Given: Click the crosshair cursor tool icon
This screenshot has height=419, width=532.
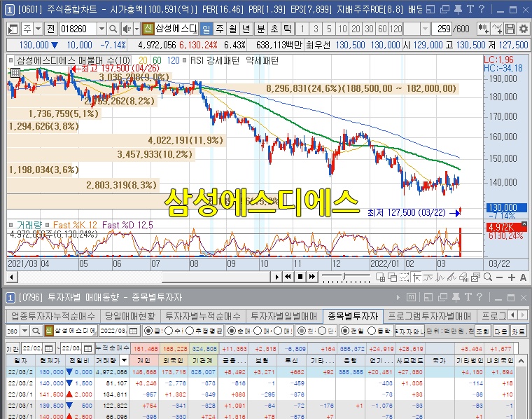Looking at the screenshot, I should (416, 277).
